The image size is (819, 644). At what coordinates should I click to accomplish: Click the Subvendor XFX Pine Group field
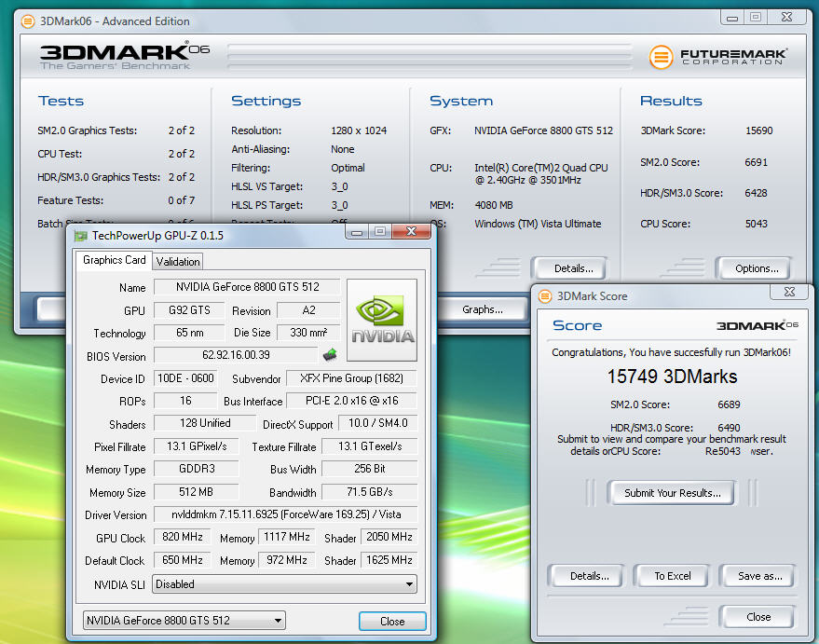click(351, 378)
